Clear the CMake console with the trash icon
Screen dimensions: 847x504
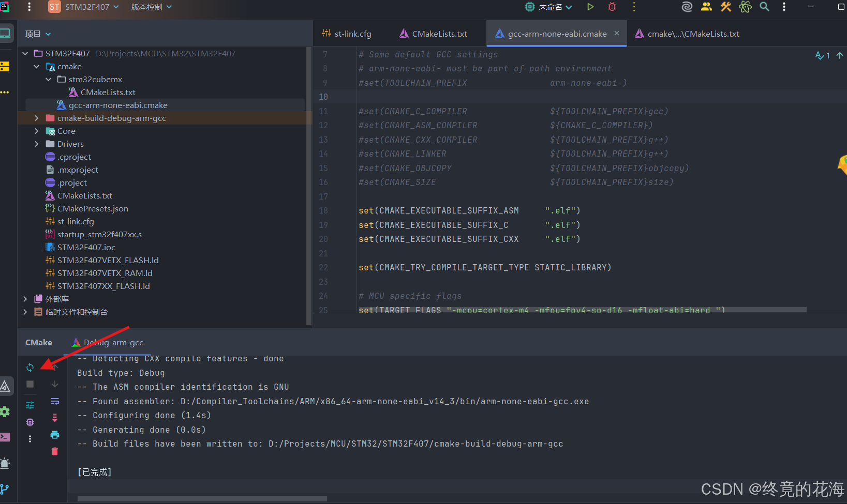click(55, 452)
